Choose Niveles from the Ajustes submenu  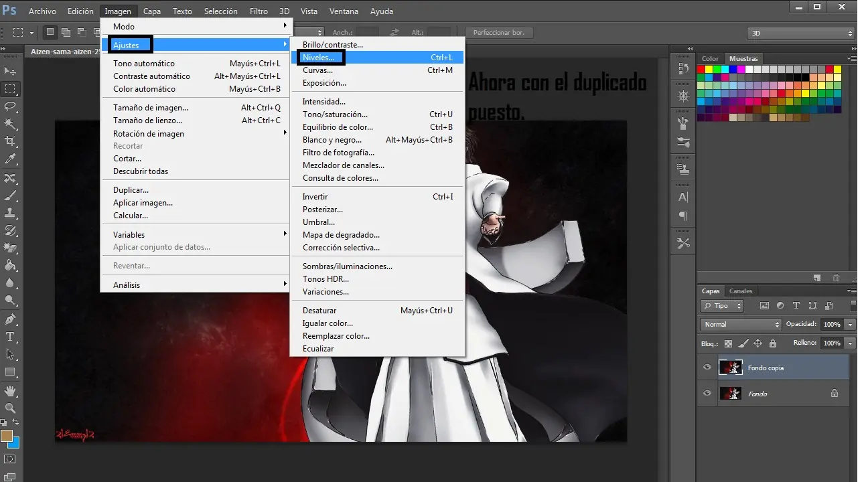(x=377, y=58)
